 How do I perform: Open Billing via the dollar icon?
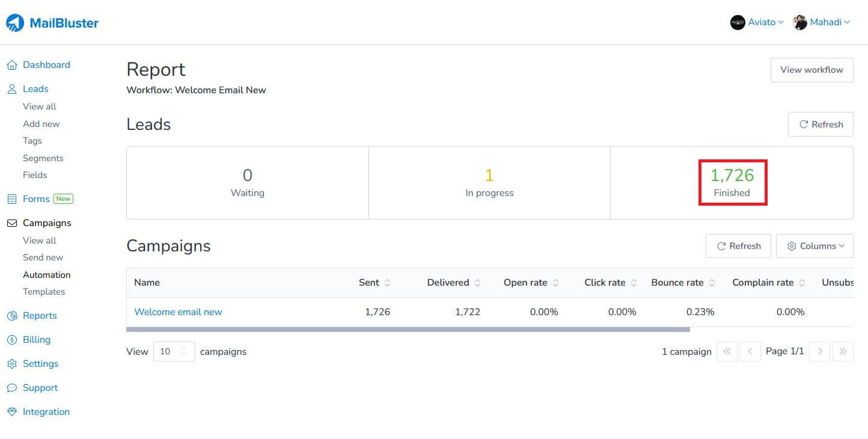coord(13,339)
